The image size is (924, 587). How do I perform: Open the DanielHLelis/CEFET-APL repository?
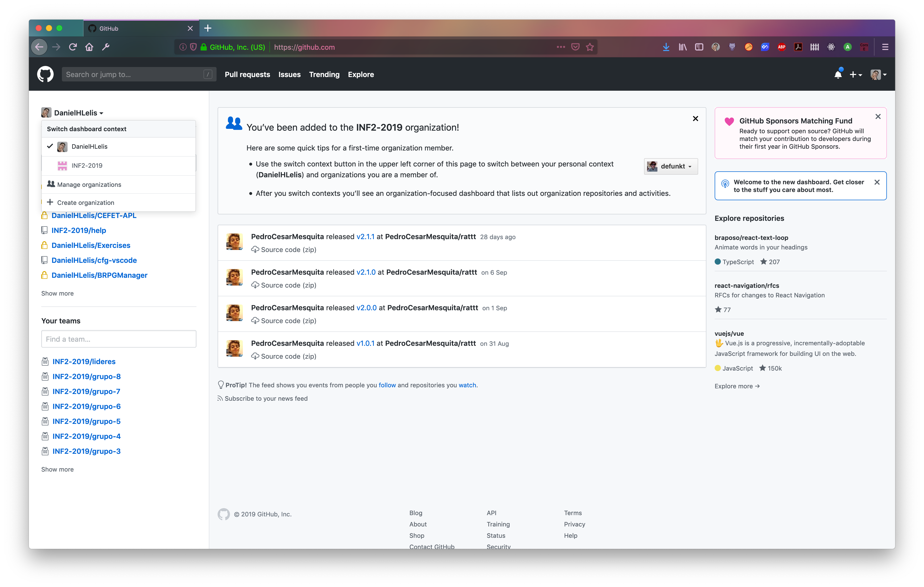pyautogui.click(x=94, y=215)
